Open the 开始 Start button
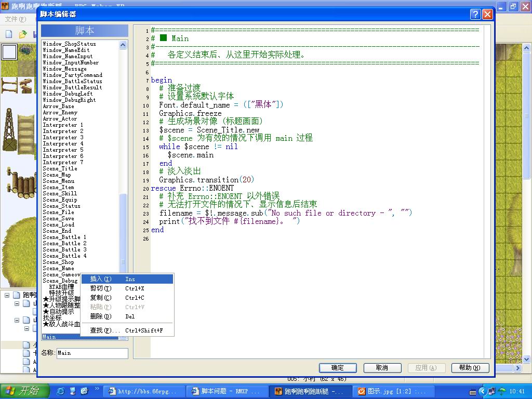Screen dimensions: 532x399 (x=24, y=391)
